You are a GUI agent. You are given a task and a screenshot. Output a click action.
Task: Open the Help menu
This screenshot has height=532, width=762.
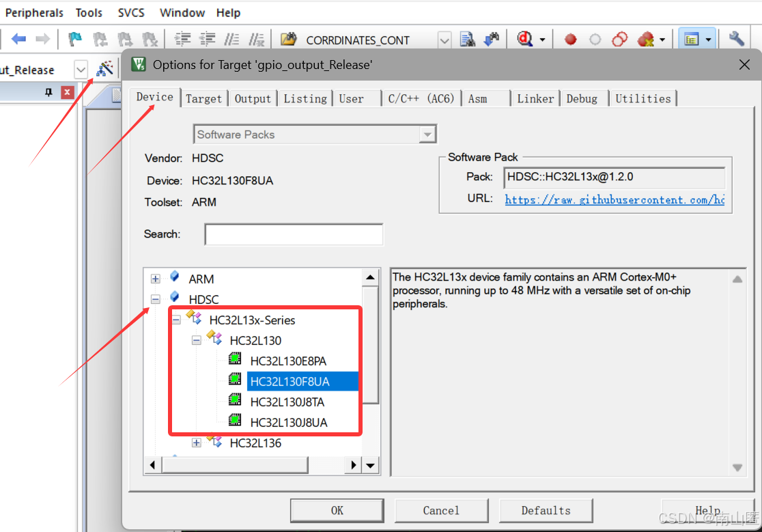click(x=229, y=12)
